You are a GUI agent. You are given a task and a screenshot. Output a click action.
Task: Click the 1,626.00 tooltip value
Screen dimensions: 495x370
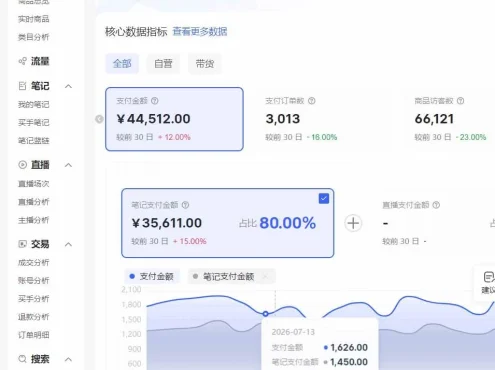coord(349,347)
